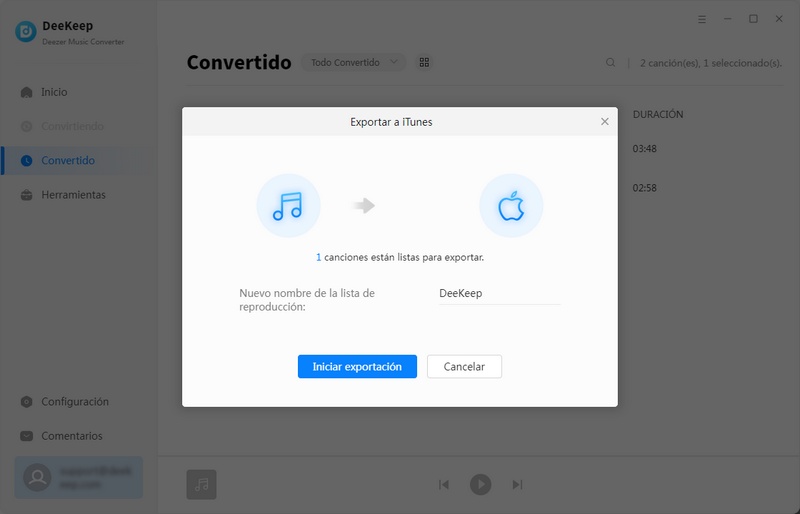
Task: Click the DeeKeep logo icon
Action: (x=26, y=32)
